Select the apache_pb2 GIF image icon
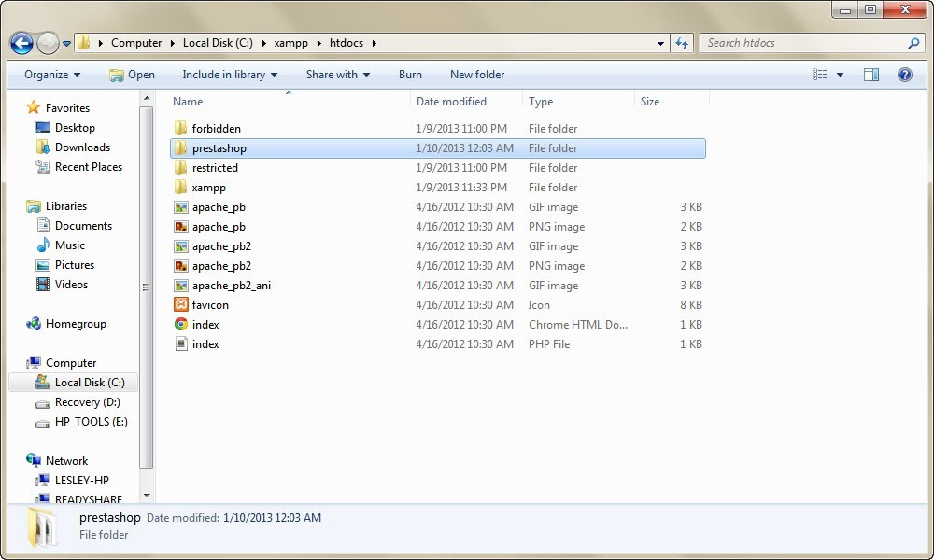This screenshot has height=560, width=934. pyautogui.click(x=181, y=246)
